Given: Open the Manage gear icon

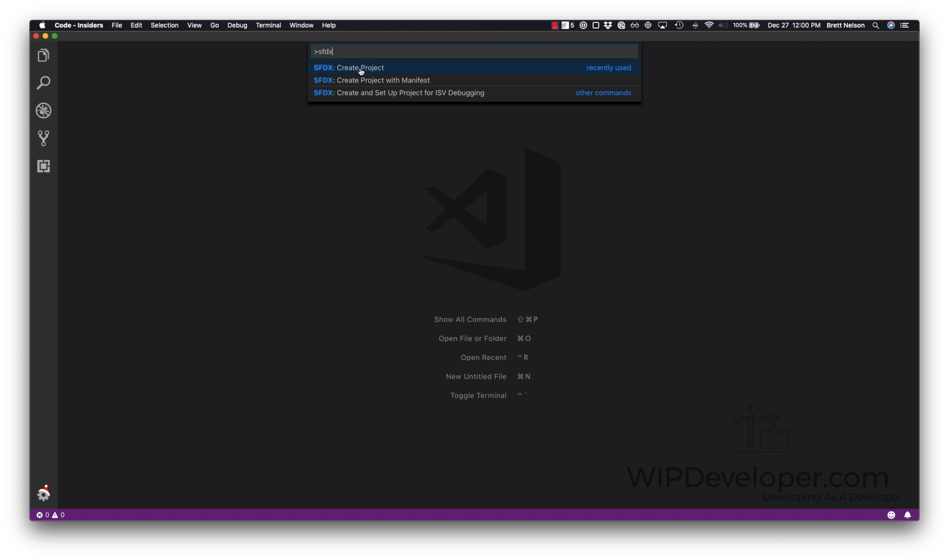Looking at the screenshot, I should pyautogui.click(x=43, y=493).
